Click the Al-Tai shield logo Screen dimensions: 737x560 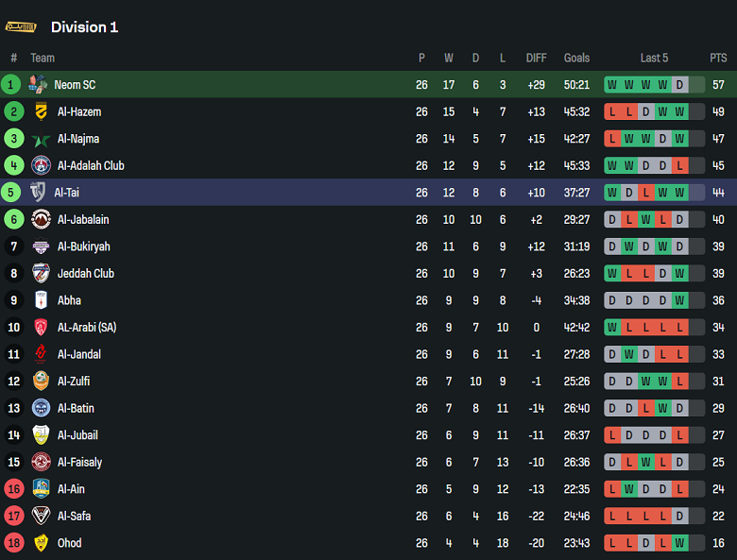(39, 193)
